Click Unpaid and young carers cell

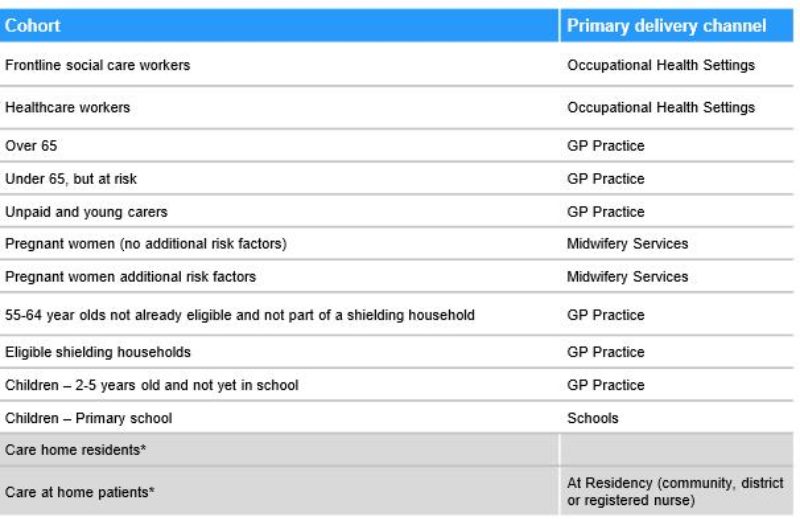(x=279, y=211)
